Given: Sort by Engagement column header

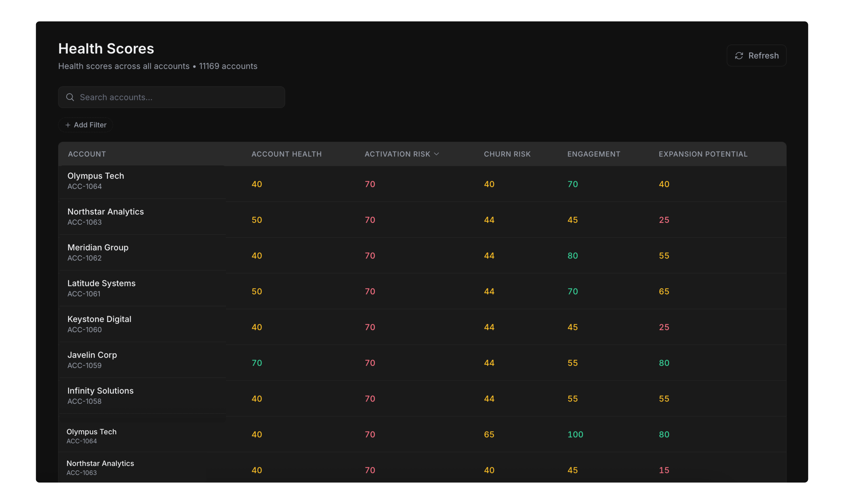Looking at the screenshot, I should 594,154.
